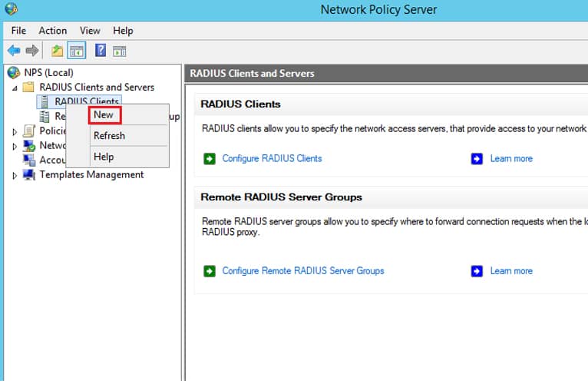Screen dimensions: 588x384
Task: Select Refresh in the context menu
Action: point(109,136)
